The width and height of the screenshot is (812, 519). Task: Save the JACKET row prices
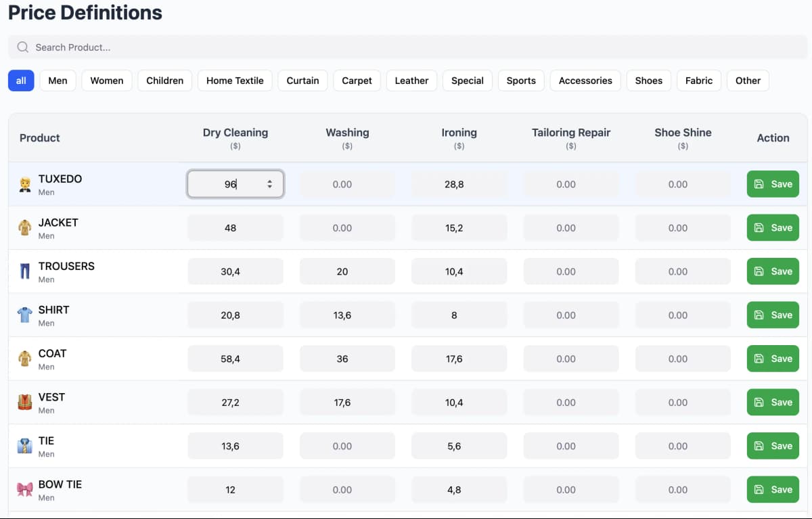(x=773, y=228)
